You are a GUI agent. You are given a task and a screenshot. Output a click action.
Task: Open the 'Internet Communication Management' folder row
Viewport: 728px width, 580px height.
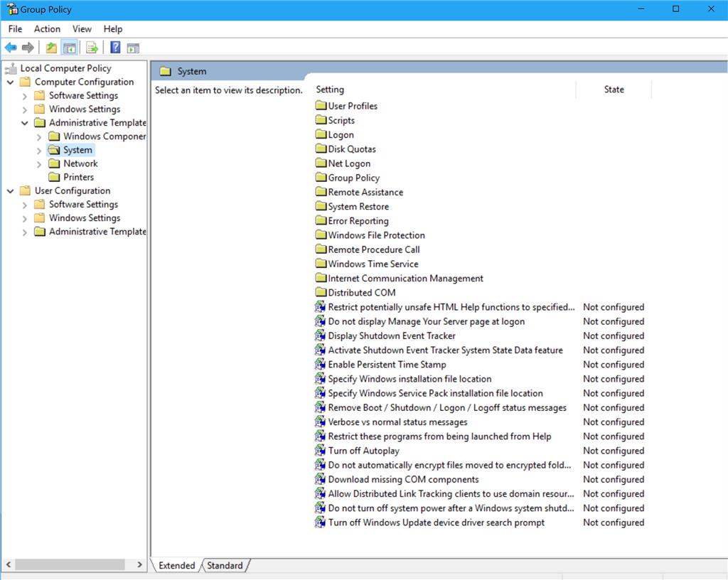pos(405,278)
